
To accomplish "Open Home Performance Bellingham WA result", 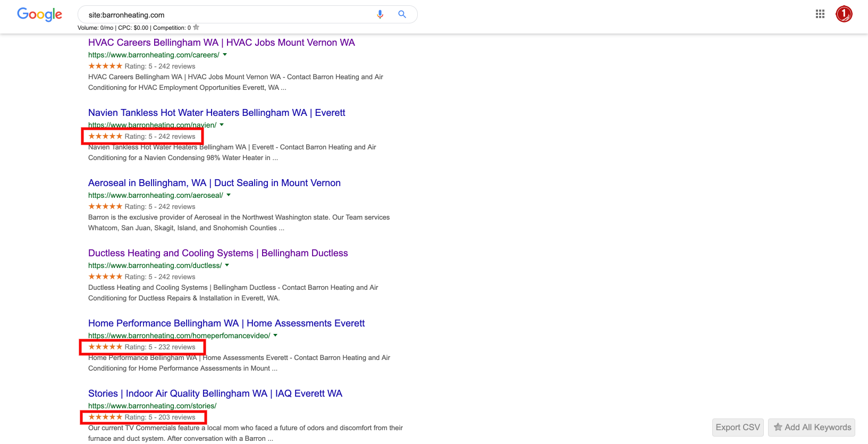I will tap(226, 323).
